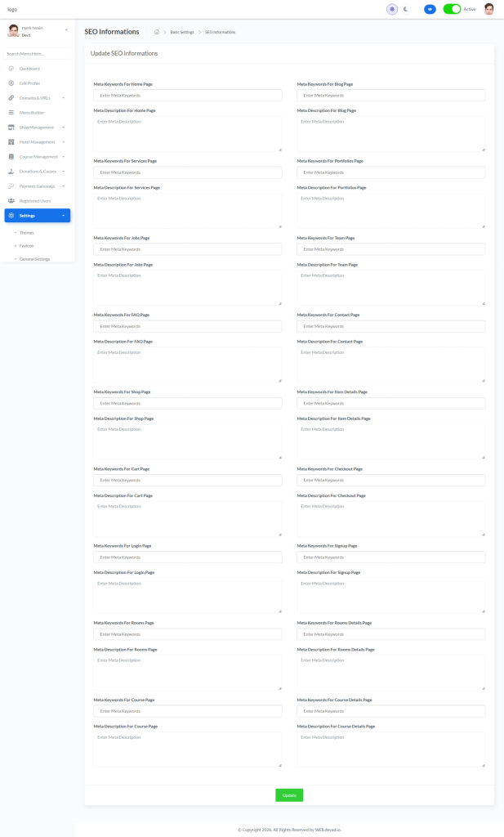Open the Favicon settings item
Viewport: 504px width, 837px height.
coord(27,246)
